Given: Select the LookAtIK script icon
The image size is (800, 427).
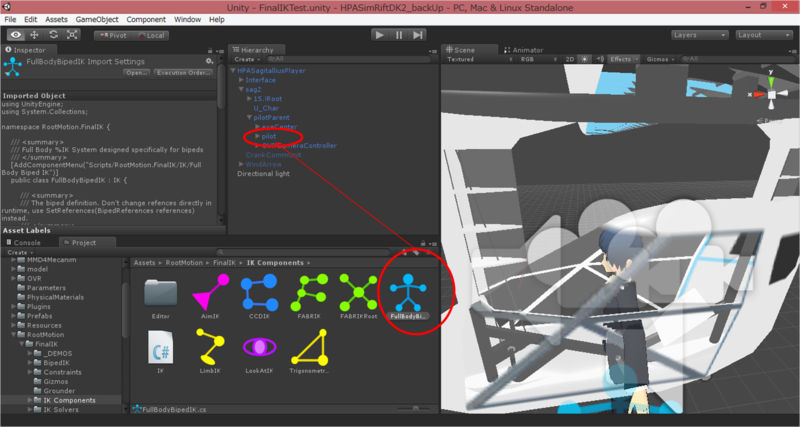Looking at the screenshot, I should [x=259, y=347].
